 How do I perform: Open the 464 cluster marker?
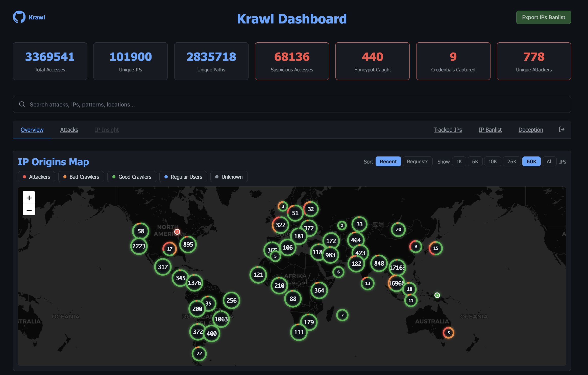click(356, 240)
